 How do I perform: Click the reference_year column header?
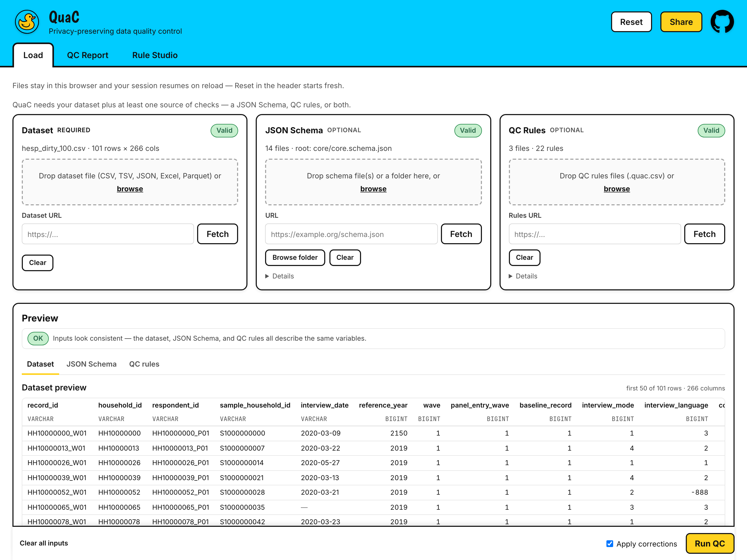(x=383, y=405)
